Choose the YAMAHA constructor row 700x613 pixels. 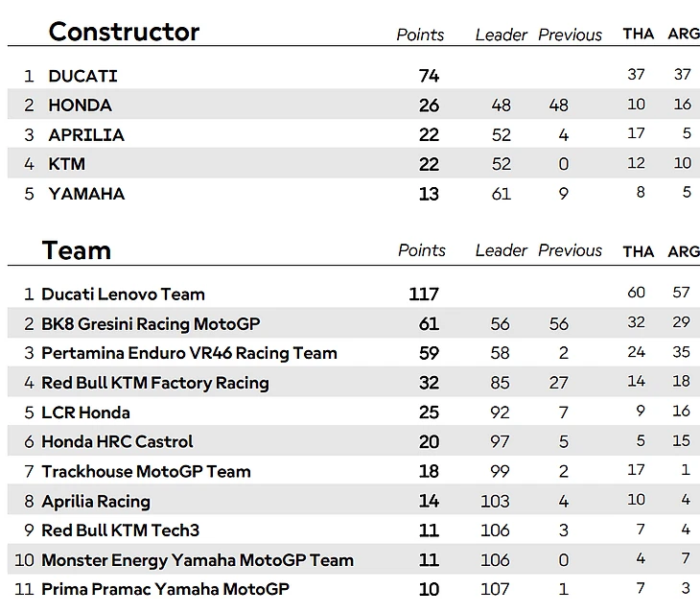86,194
